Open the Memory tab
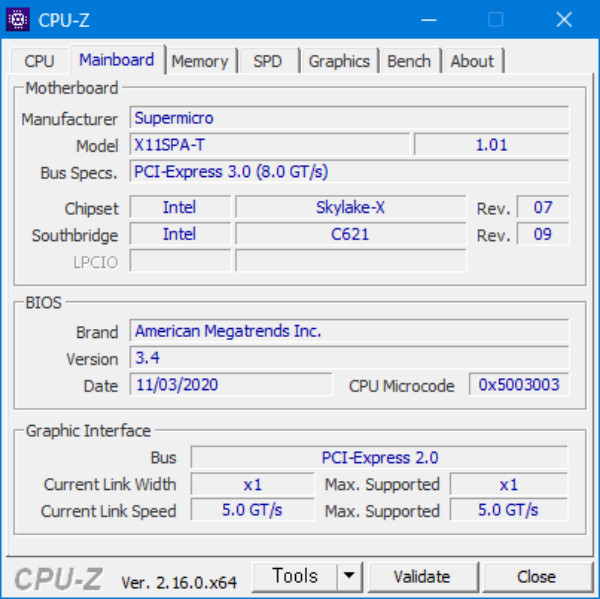The width and height of the screenshot is (600, 599). coord(200,61)
